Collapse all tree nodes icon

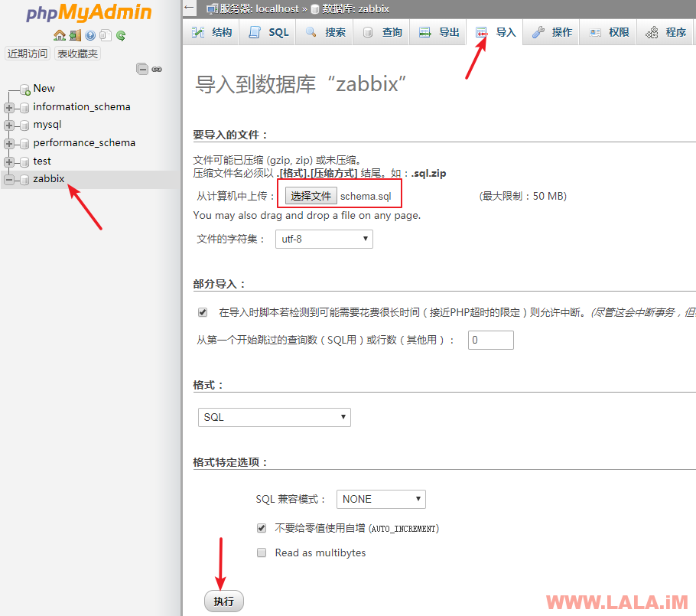tap(142, 69)
